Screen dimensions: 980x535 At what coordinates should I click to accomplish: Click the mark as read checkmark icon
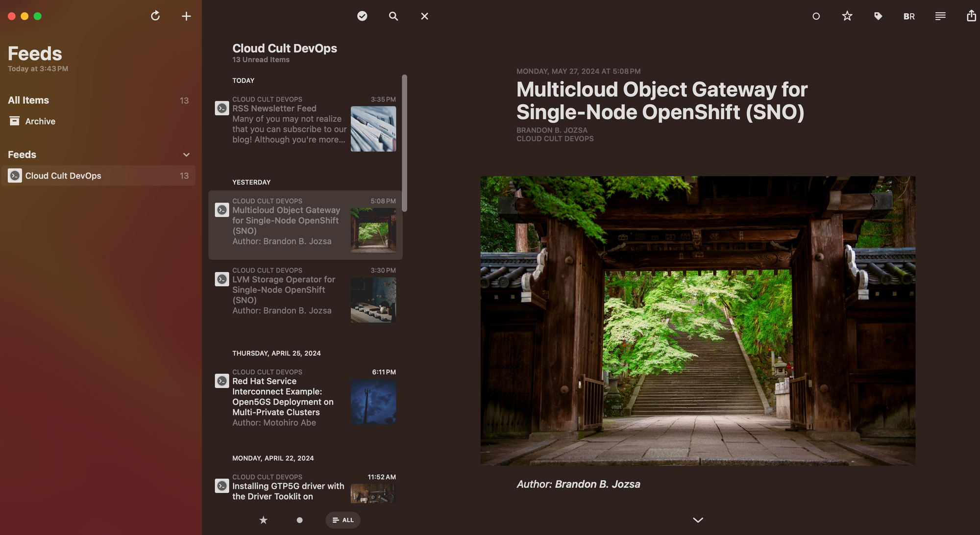point(362,17)
